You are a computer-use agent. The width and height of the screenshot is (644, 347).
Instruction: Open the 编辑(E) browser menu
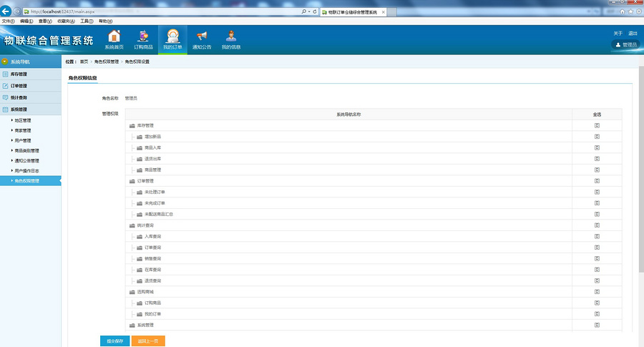click(26, 21)
